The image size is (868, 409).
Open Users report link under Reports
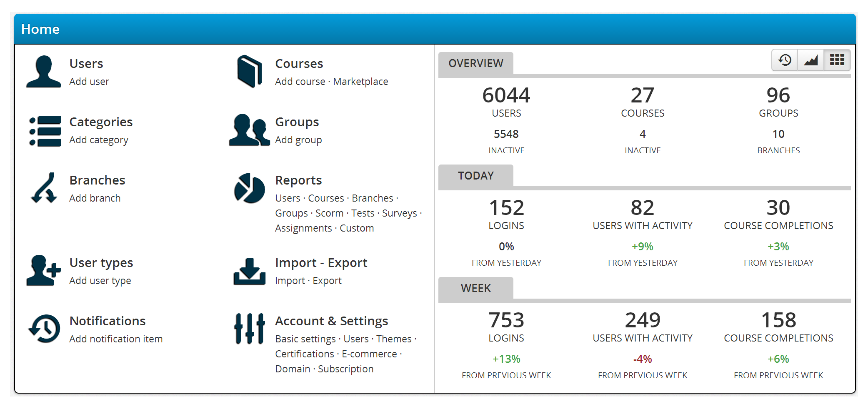288,198
